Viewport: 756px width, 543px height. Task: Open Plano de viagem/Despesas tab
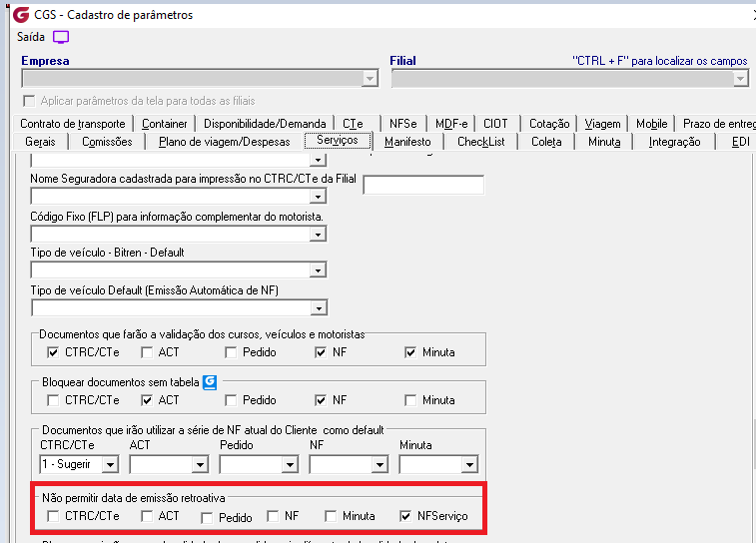click(x=224, y=142)
